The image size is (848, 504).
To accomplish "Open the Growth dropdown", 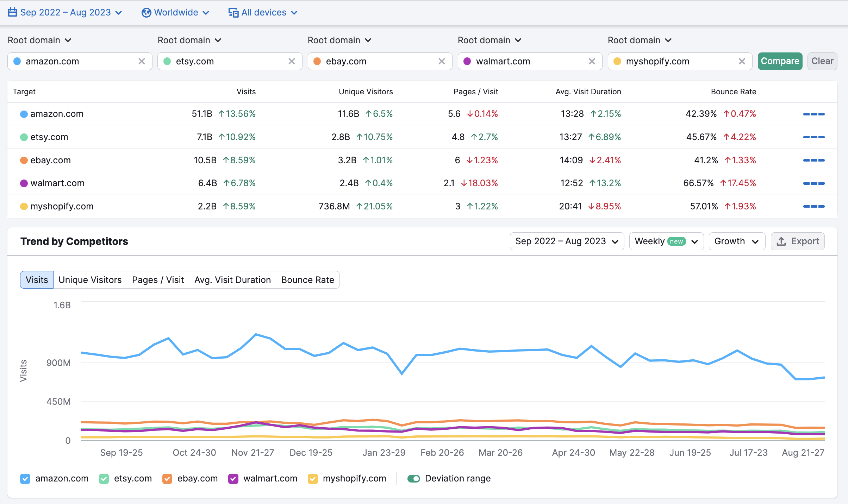I will coord(737,241).
